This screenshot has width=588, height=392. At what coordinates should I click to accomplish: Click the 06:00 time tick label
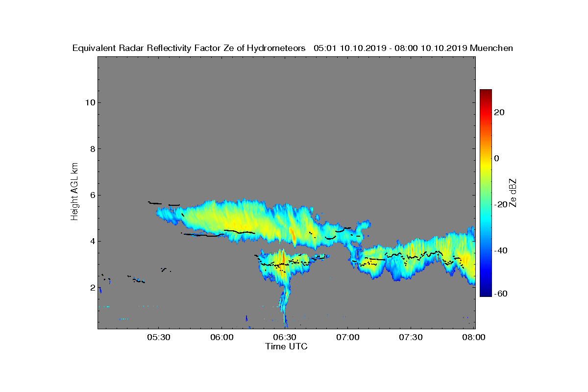(x=221, y=338)
